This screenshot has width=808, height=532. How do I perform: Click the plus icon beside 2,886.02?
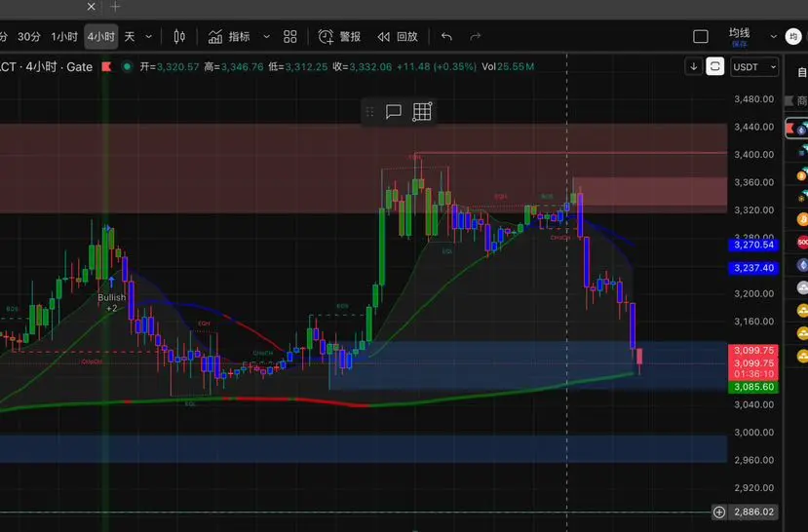719,512
